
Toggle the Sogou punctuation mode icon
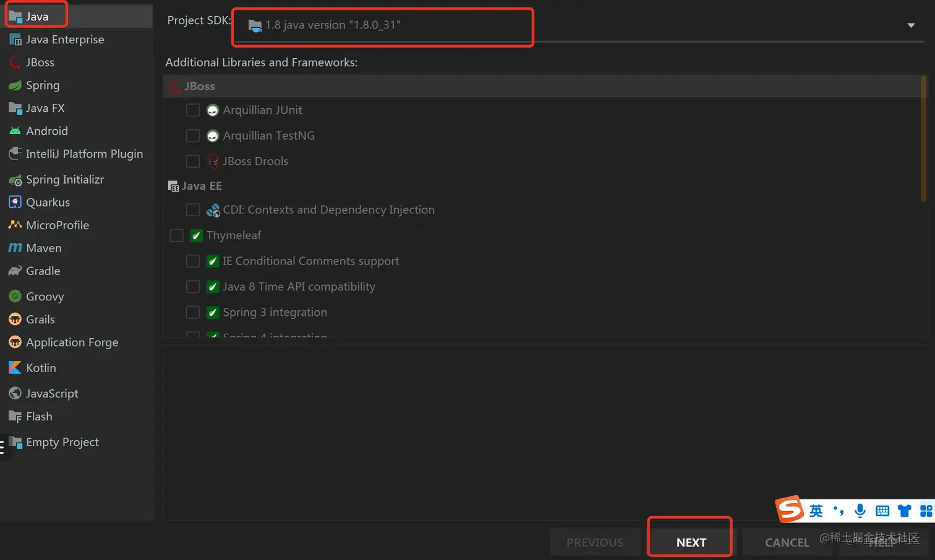pos(839,511)
